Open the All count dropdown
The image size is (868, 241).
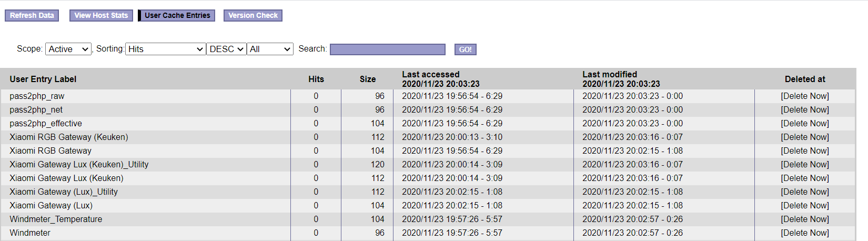coord(270,49)
